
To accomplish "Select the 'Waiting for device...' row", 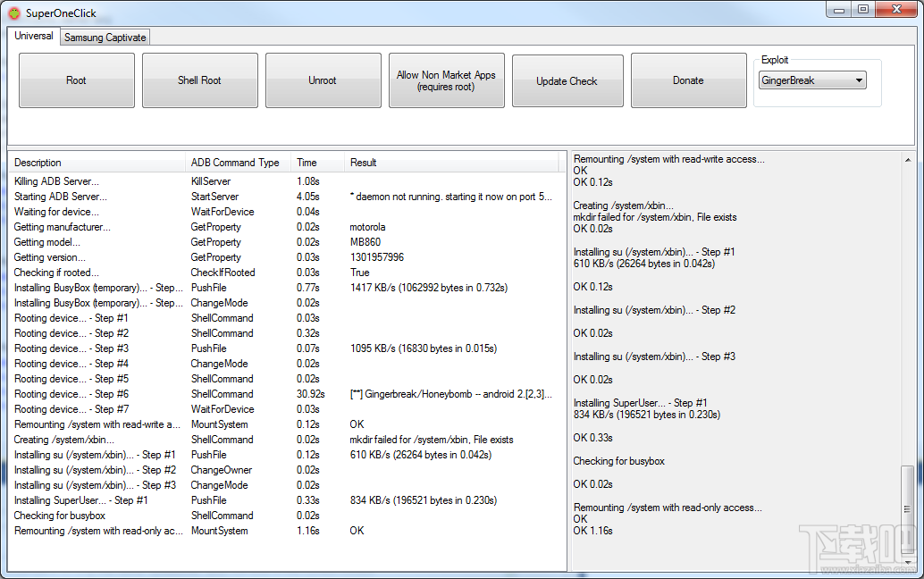I will click(285, 212).
